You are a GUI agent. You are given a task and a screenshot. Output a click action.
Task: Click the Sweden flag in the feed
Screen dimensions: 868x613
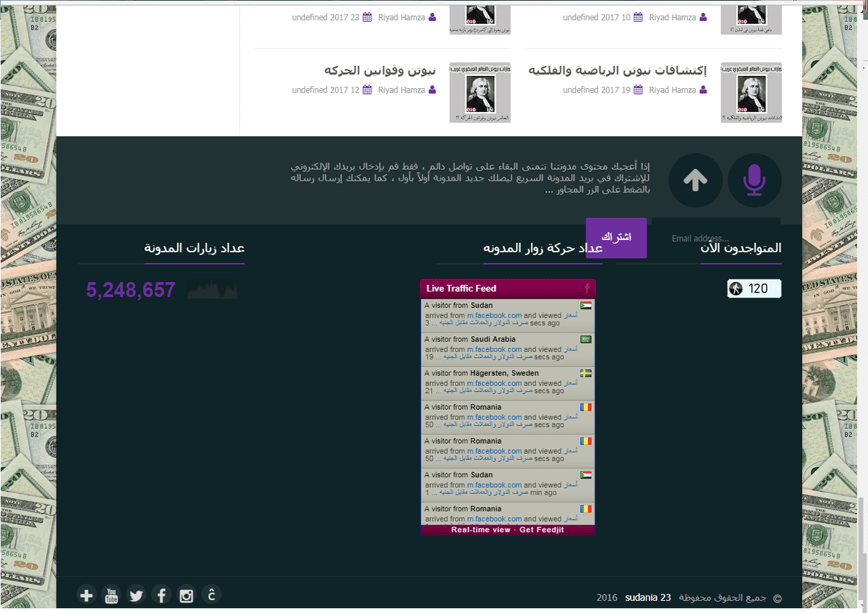point(586,374)
